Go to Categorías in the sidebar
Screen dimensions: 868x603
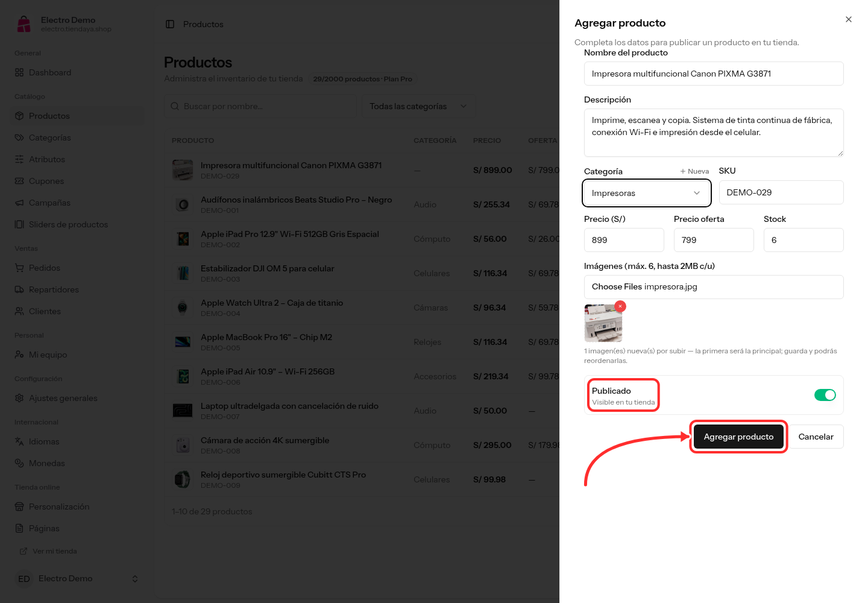[77, 137]
